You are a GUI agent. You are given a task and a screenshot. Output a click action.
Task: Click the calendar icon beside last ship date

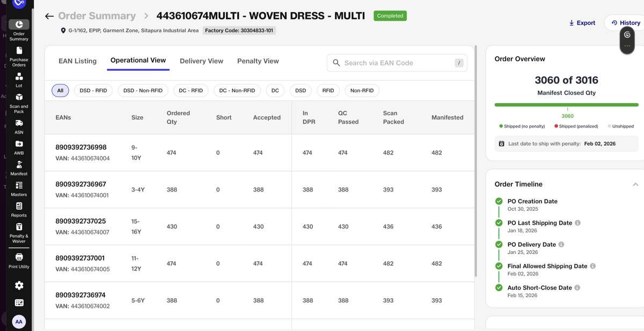502,144
